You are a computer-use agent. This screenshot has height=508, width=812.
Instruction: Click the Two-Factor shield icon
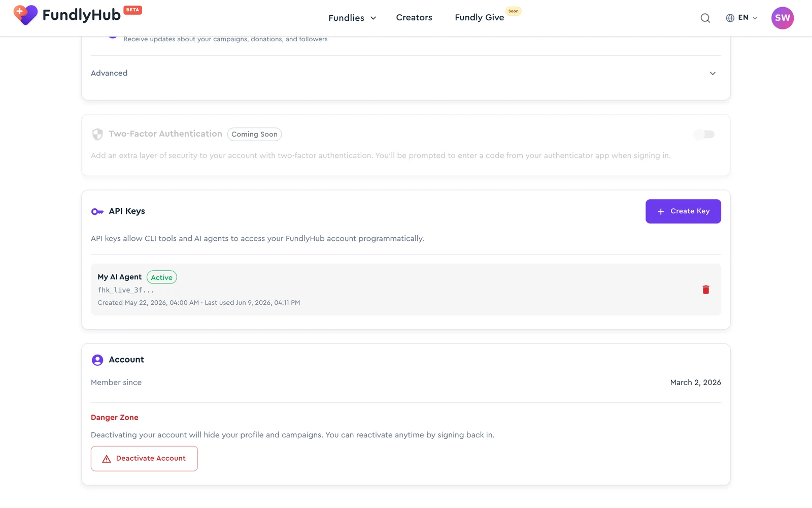click(x=97, y=134)
